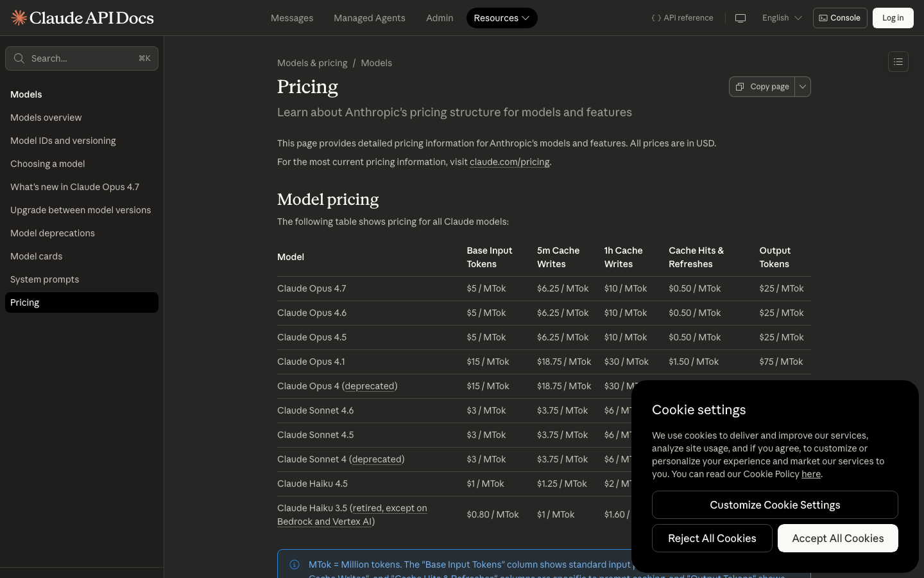Open the Messages tab
Viewport: 924px width, 578px height.
click(x=292, y=18)
